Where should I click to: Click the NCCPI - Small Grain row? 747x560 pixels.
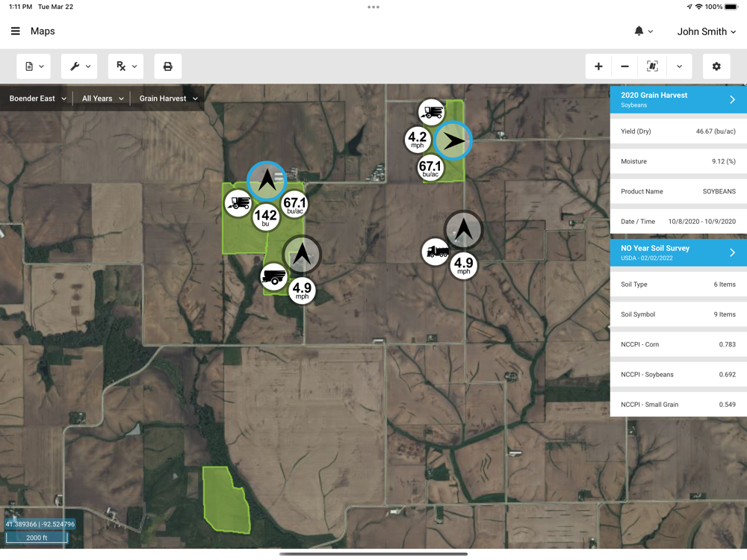point(678,404)
